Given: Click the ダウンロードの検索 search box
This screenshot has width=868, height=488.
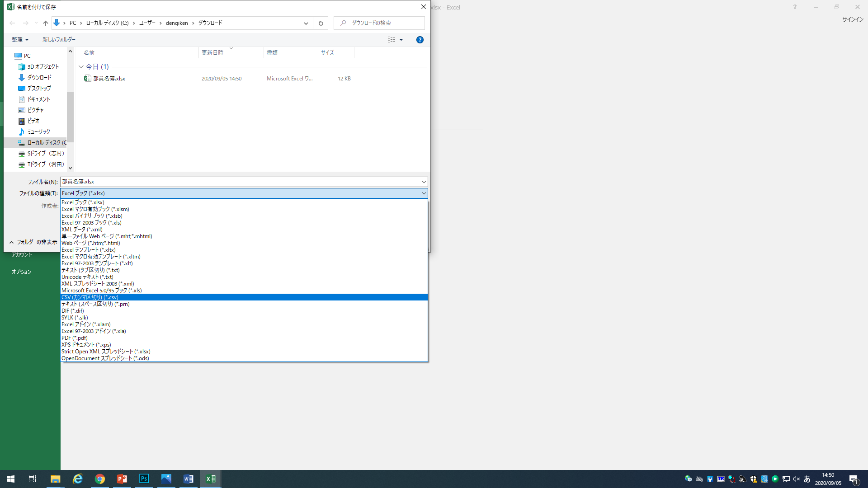Looking at the screenshot, I should pos(379,23).
